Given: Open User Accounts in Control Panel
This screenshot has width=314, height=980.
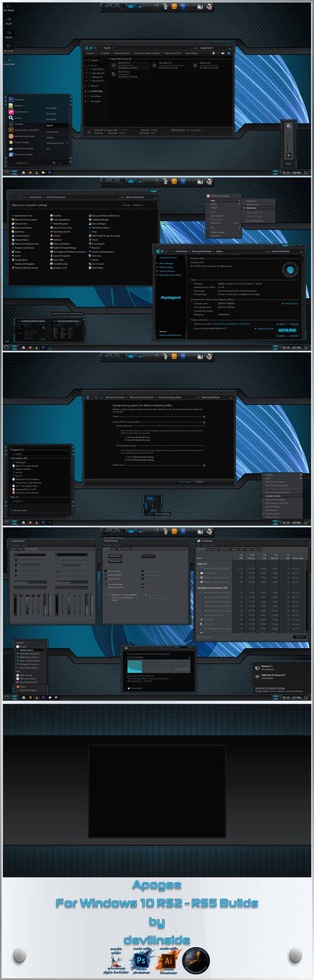Looking at the screenshot, I should [97, 264].
